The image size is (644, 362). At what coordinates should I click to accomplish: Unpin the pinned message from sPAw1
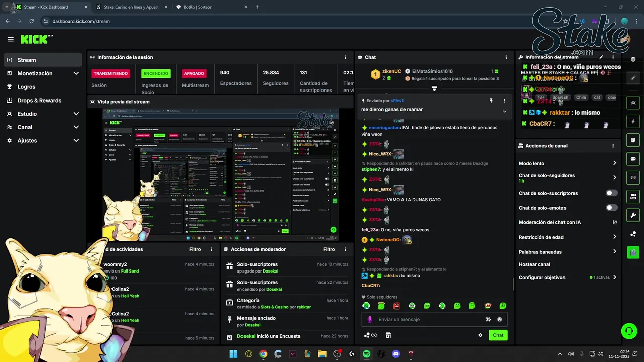coord(491,101)
